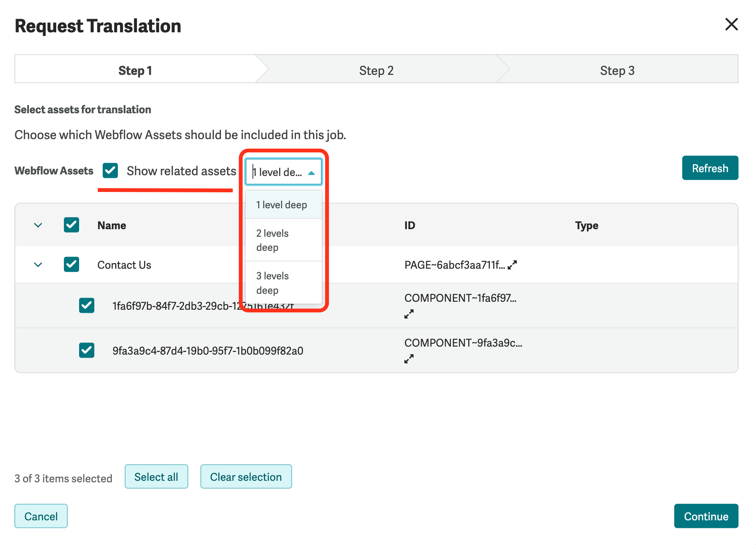Toggle the select-all checkbox in Name header
Viewport: 756px width, 545px height.
tap(71, 225)
